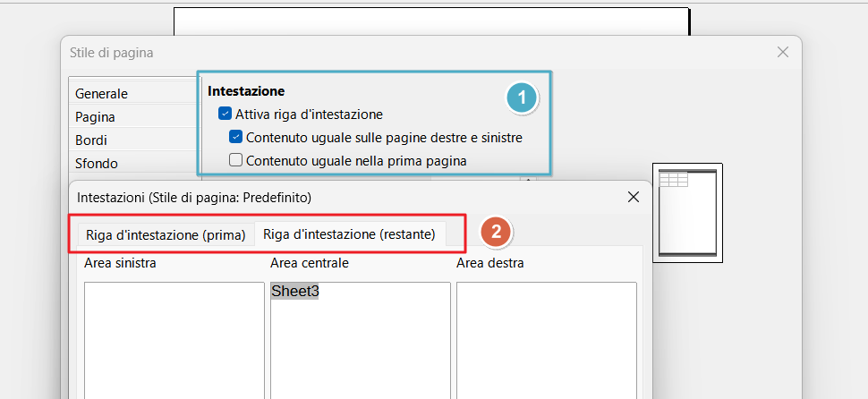
Task: Select Riga d'intestazione (restante) tab
Action: click(x=349, y=234)
